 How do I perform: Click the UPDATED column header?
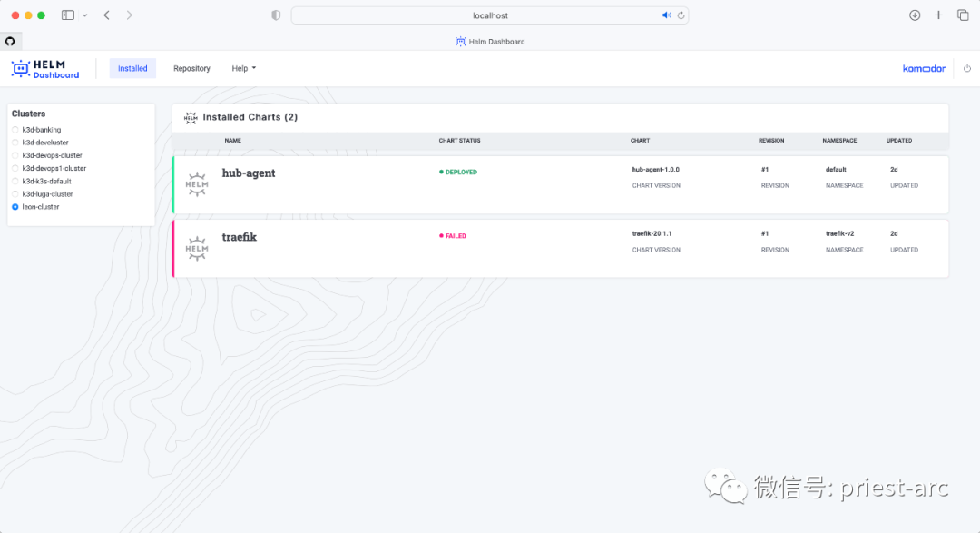898,141
